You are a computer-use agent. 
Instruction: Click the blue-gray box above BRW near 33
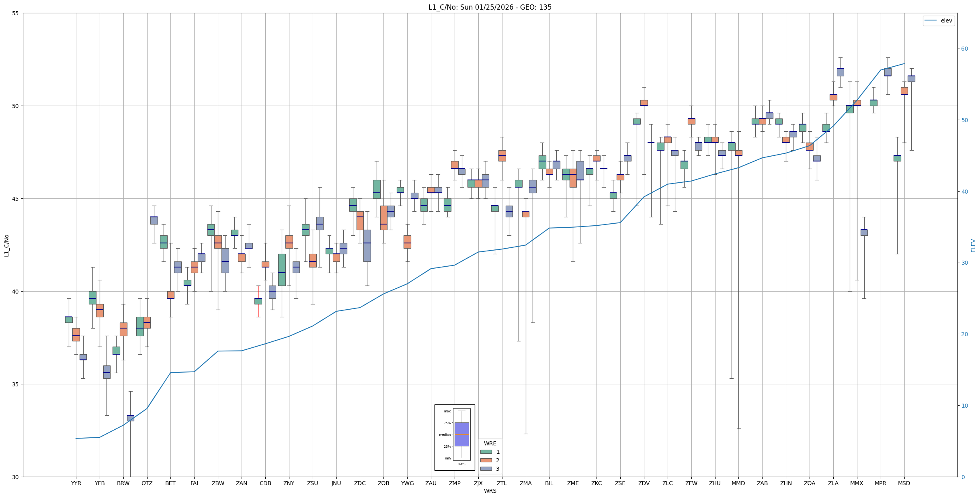point(130,418)
